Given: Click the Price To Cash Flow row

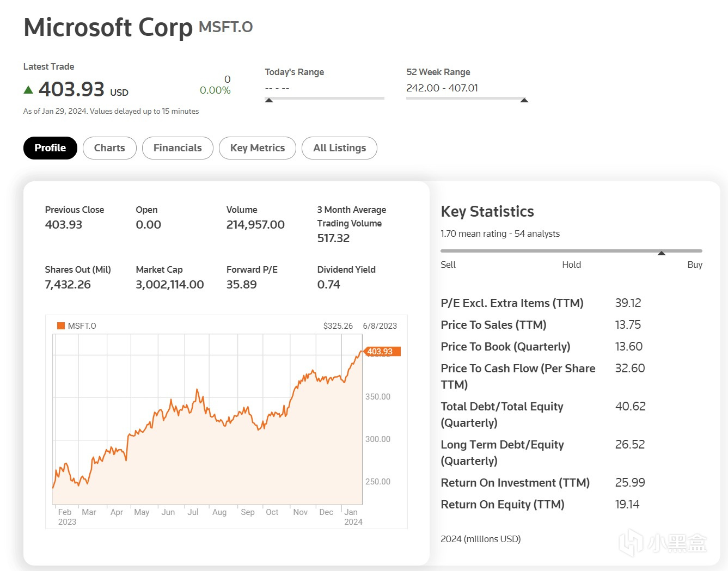Looking at the screenshot, I should click(571, 376).
